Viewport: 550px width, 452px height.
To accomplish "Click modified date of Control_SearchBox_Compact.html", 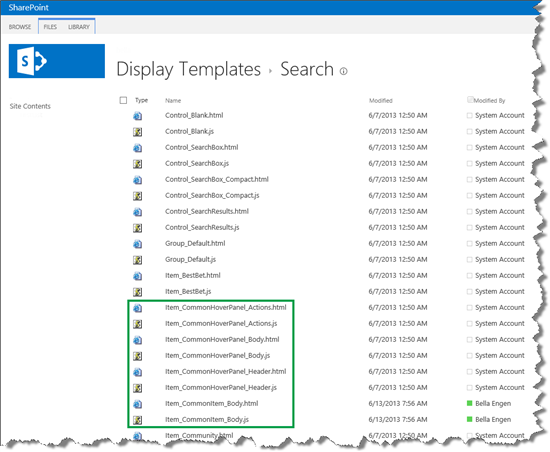I will 398,180.
